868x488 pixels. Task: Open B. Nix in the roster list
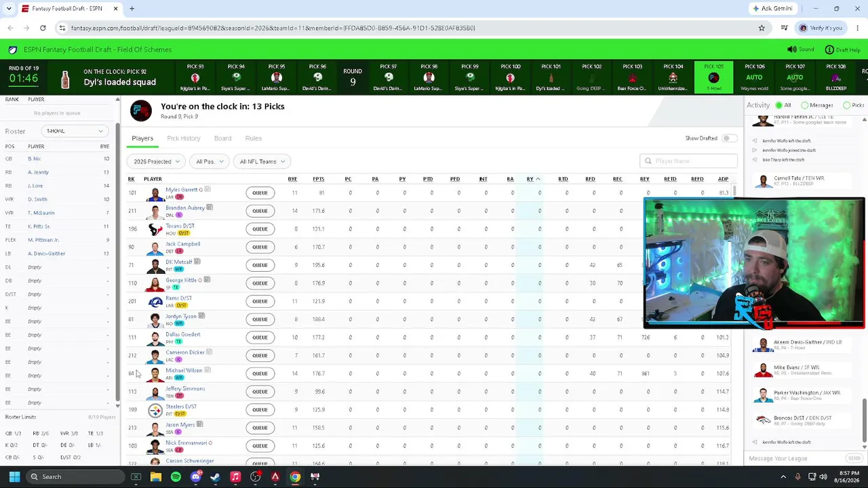tap(34, 159)
